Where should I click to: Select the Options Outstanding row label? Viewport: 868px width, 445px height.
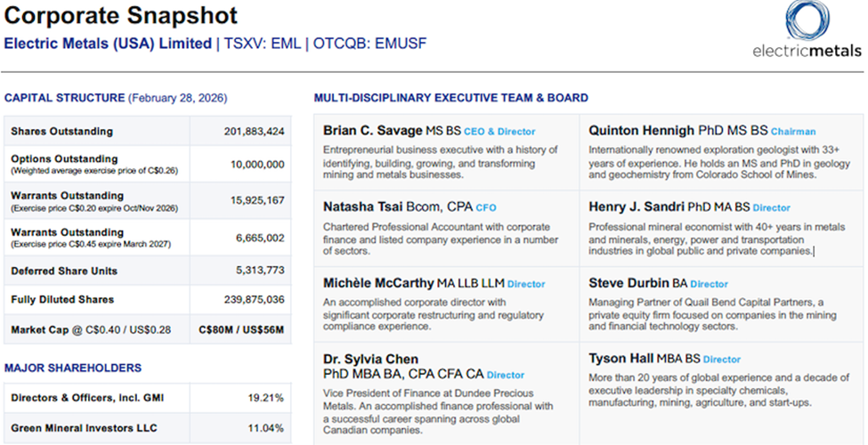click(64, 158)
